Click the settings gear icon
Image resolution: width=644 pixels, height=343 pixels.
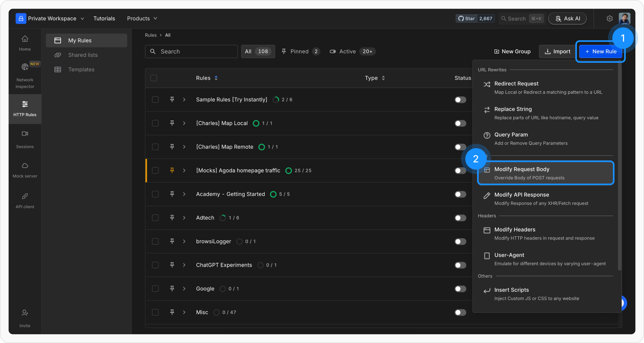(609, 19)
